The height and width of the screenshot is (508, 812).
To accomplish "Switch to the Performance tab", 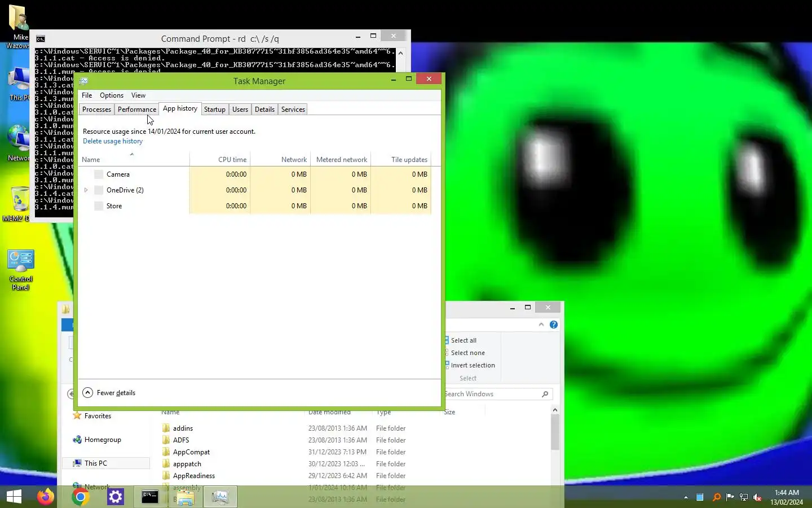I will (137, 110).
